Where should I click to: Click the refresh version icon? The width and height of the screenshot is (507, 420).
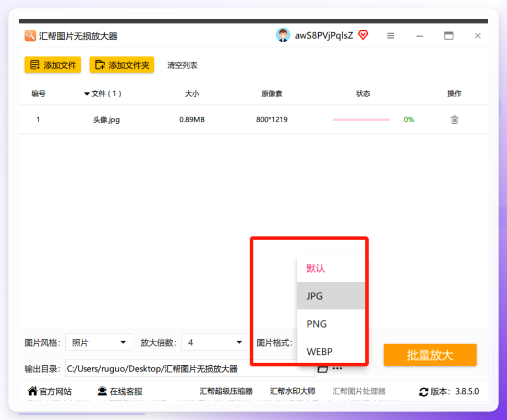coord(424,392)
